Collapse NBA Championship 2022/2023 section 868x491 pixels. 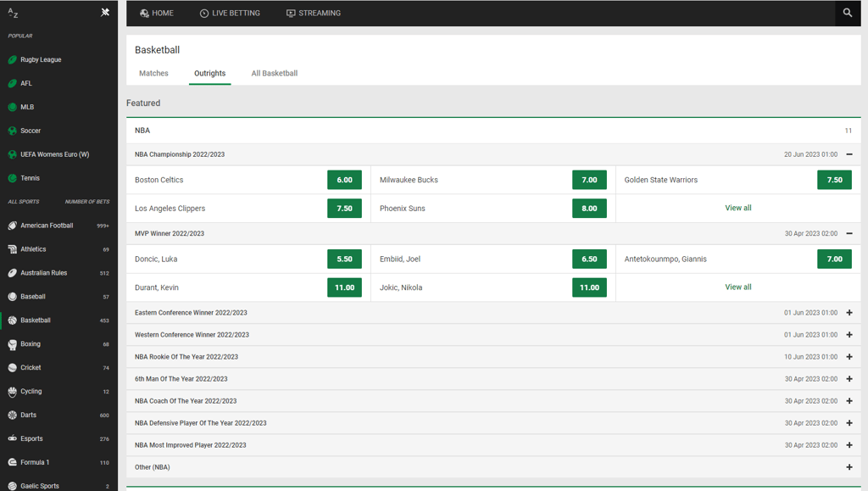point(849,154)
